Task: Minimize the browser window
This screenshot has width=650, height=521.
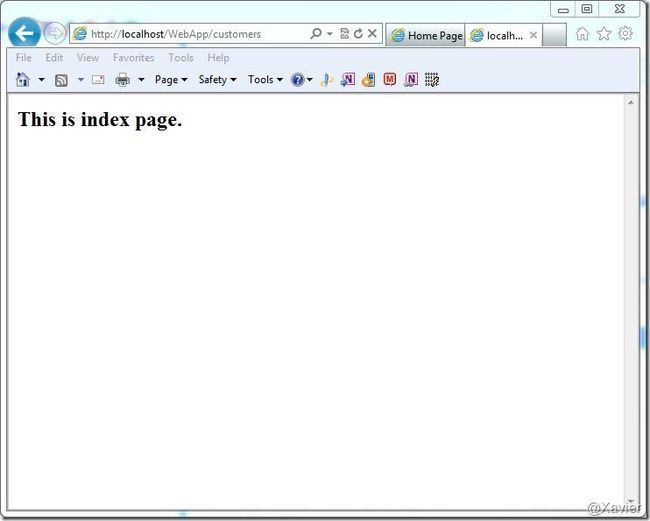Action: (563, 10)
